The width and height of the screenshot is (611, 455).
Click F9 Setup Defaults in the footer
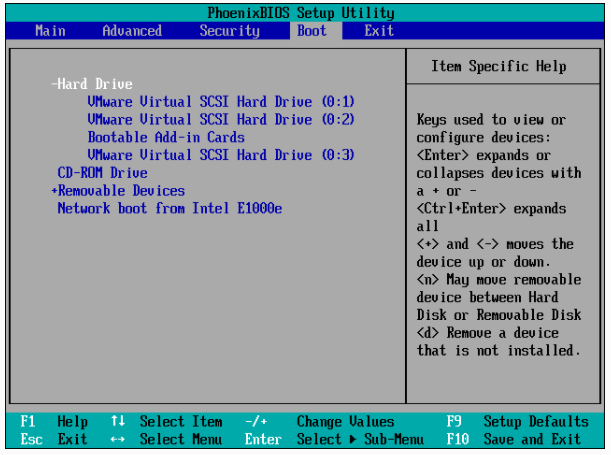click(x=518, y=421)
